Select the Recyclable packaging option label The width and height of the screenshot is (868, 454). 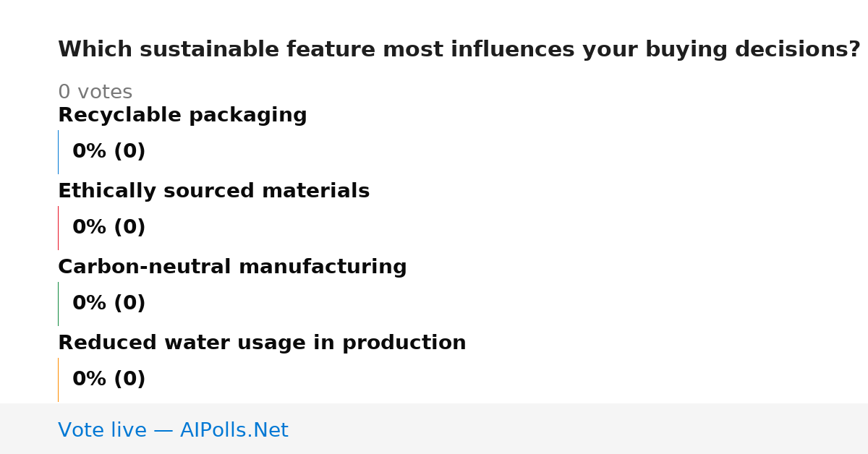(x=182, y=116)
